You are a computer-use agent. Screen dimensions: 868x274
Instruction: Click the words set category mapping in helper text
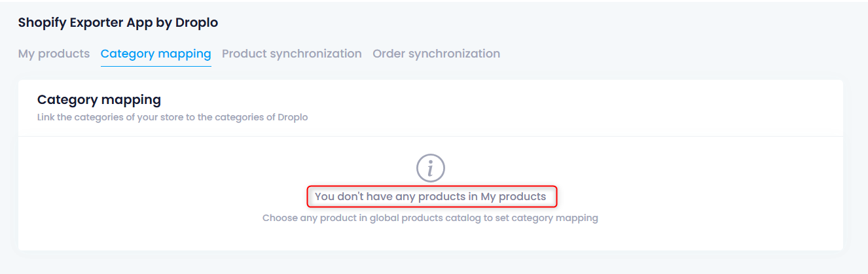[548, 218]
